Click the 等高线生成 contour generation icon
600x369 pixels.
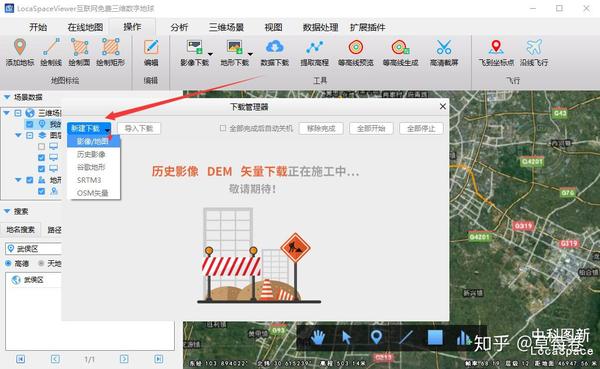pos(400,47)
